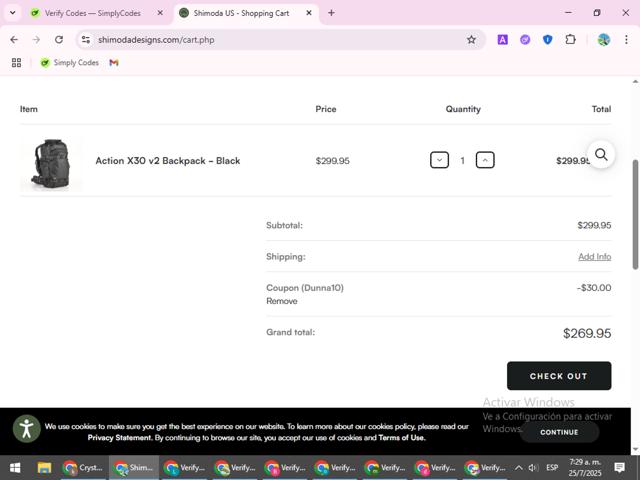The width and height of the screenshot is (640, 480).
Task: Show hidden system tray icons
Action: (x=518, y=468)
